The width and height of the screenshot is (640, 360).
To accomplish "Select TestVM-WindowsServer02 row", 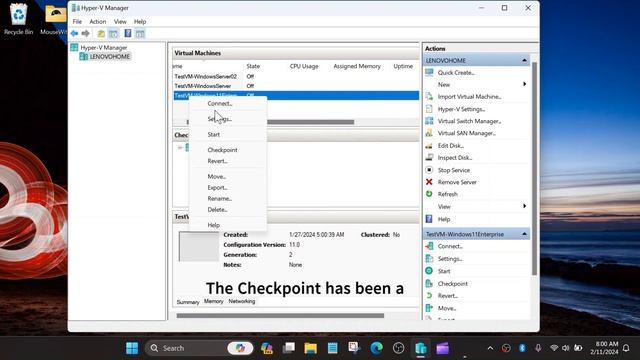I will [296, 76].
